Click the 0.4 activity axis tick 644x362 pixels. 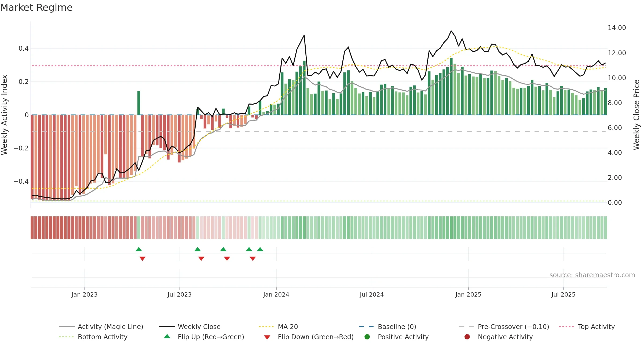click(x=24, y=49)
